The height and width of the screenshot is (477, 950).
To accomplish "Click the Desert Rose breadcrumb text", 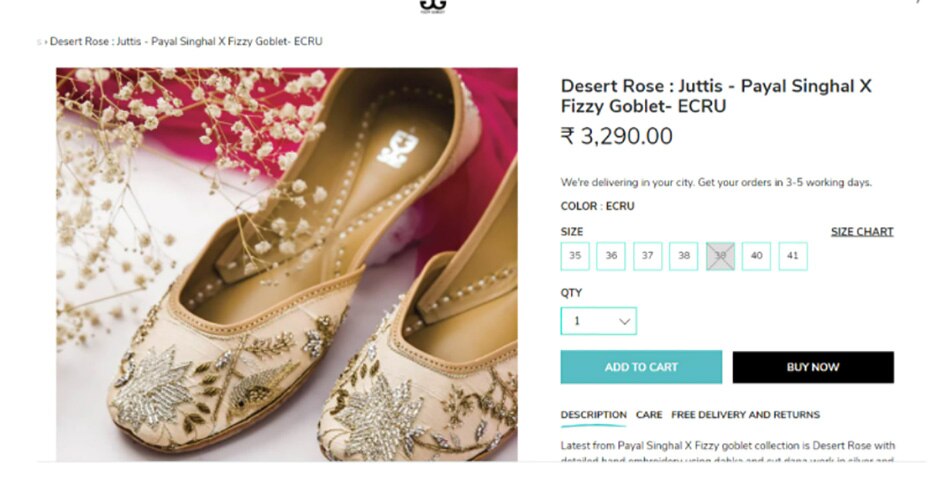I will pyautogui.click(x=186, y=42).
